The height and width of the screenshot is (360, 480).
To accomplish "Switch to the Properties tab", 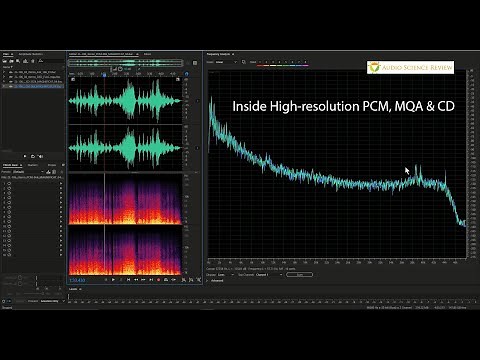I will tap(52, 165).
